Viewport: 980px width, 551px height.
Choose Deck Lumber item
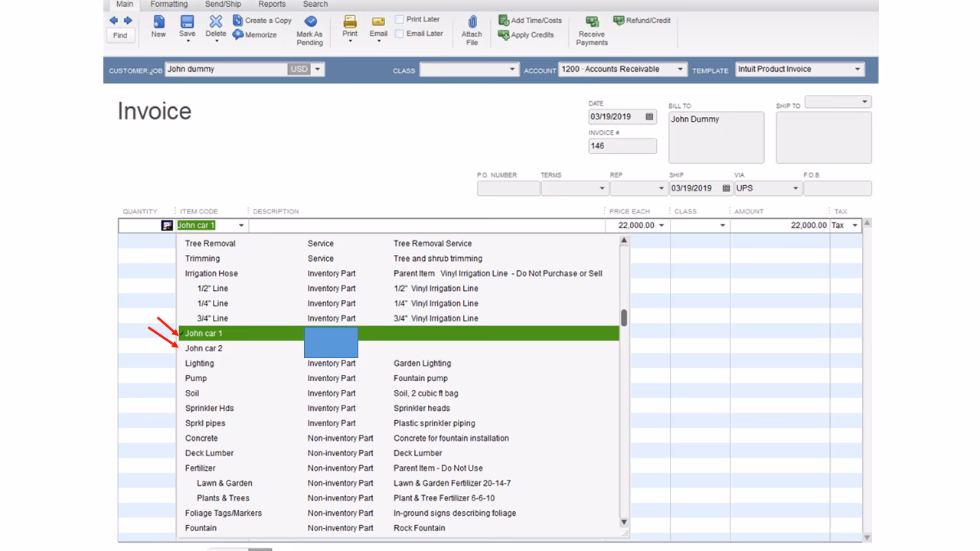tap(398, 453)
